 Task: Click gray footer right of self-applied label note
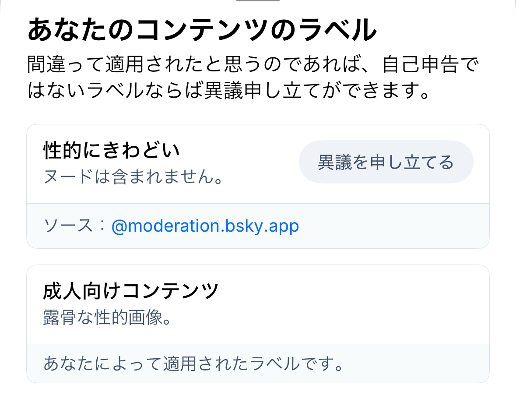pos(416,364)
